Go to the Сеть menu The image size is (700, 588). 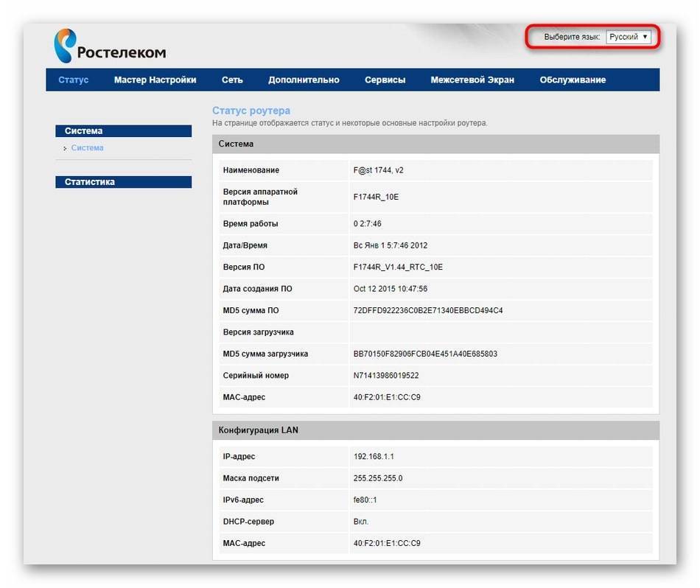point(232,80)
